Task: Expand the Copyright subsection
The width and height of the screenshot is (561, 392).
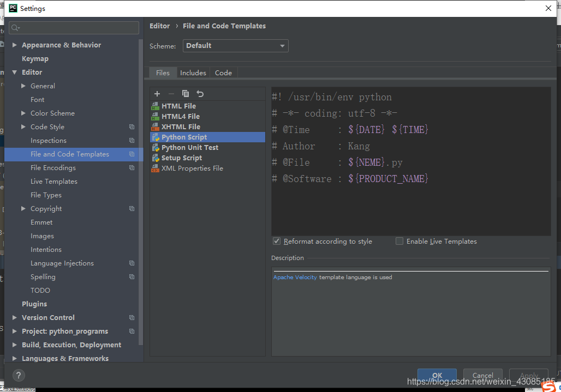Action: [23, 209]
